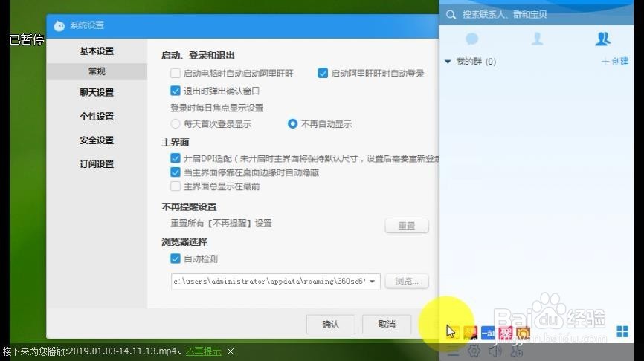Open the Tmall shortcut icon

[x=470, y=333]
